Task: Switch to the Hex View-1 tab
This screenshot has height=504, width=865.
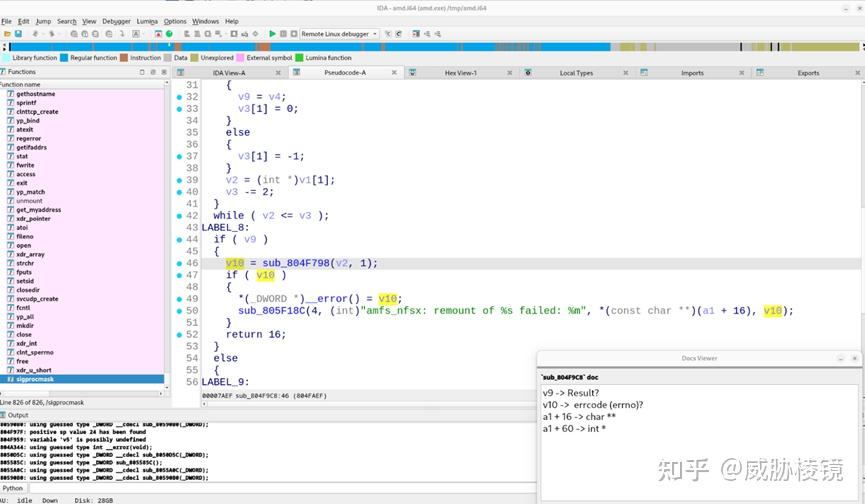Action: (461, 73)
